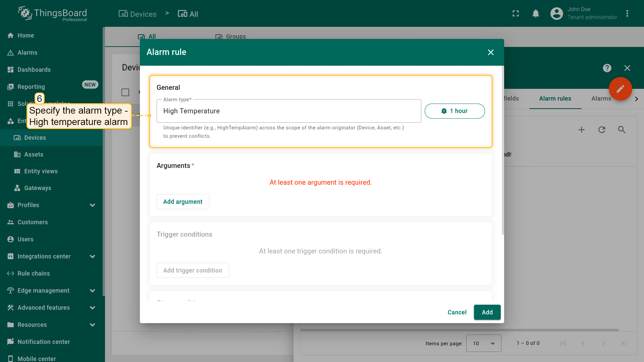Click the Add argument button
Screen dimensions: 644x362
183,202
